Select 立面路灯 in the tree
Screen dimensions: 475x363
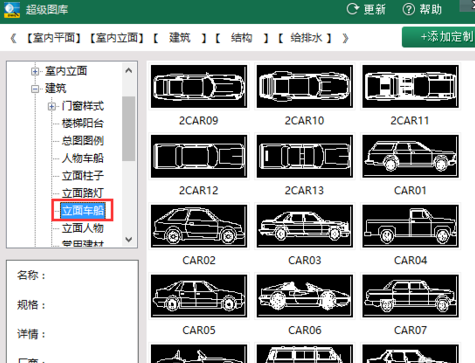coord(83,193)
